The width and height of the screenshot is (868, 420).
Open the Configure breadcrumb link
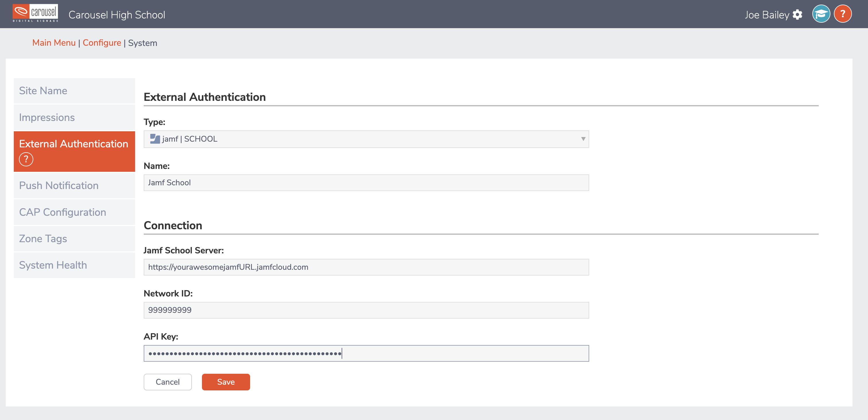(102, 43)
